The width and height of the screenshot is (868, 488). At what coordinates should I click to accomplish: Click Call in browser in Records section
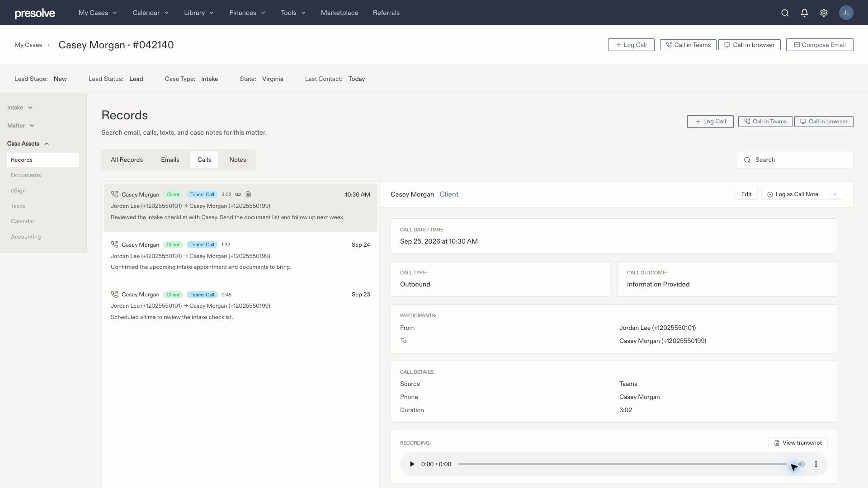[x=824, y=122]
